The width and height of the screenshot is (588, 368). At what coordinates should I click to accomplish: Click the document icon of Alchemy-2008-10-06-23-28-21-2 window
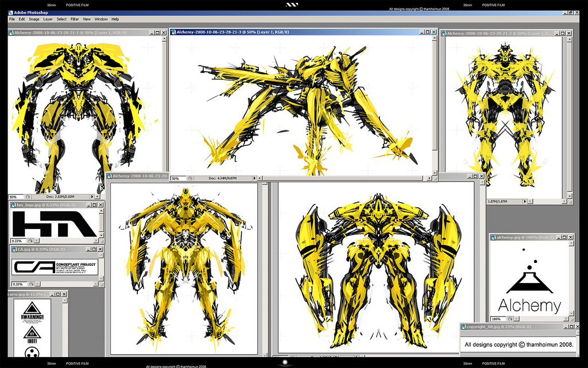[444, 33]
